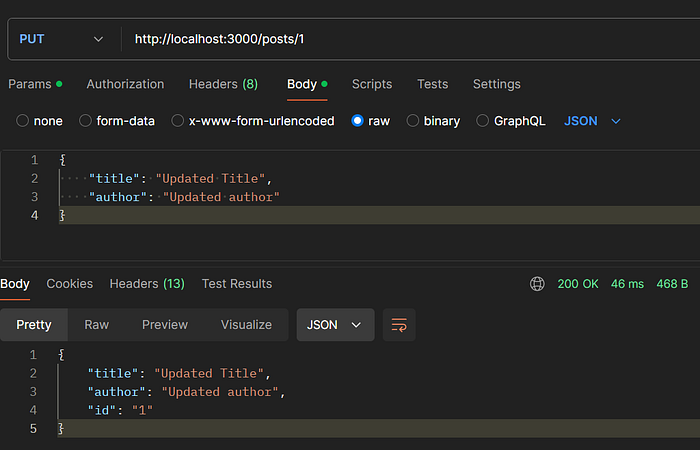Select the binary radio button
The image size is (700, 450).
click(x=412, y=121)
